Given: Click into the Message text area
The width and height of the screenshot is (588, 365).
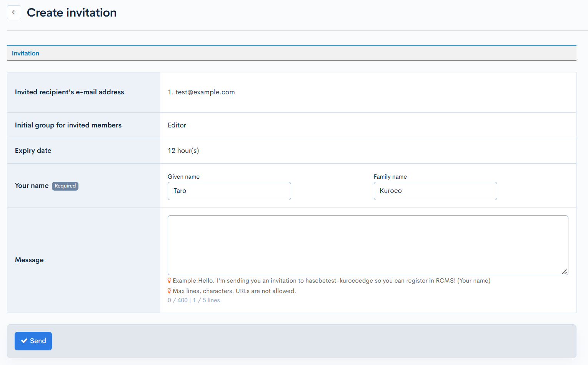Looking at the screenshot, I should (368, 245).
